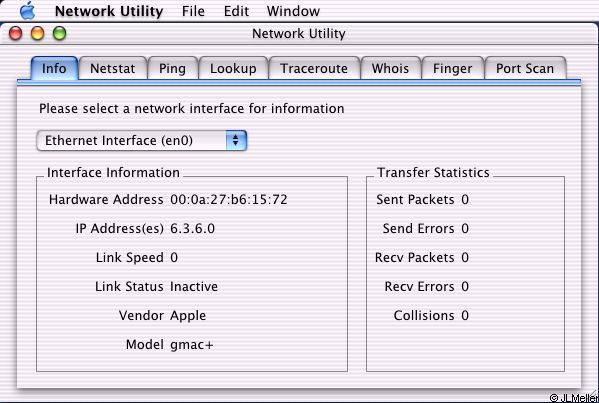Viewport: 599px width, 403px height.
Task: Click the Transfer Statistics group title
Action: 433,173
